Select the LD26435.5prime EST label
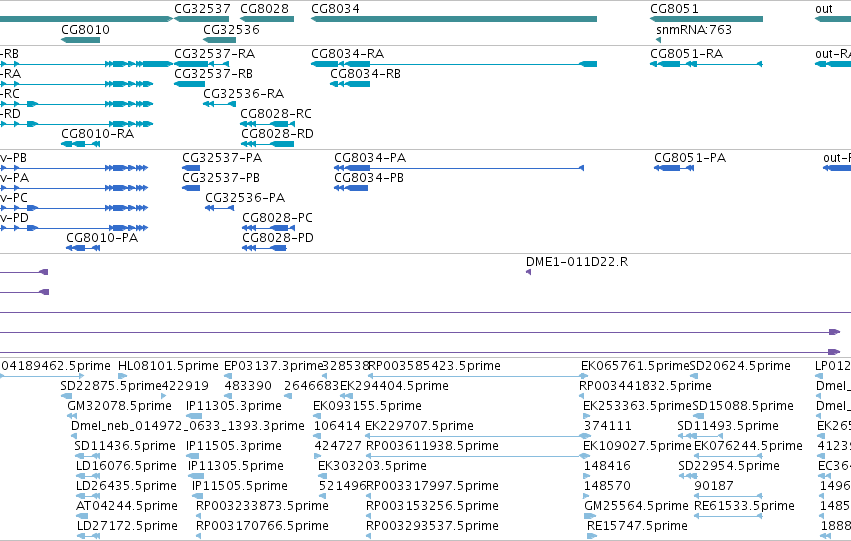 (126, 487)
